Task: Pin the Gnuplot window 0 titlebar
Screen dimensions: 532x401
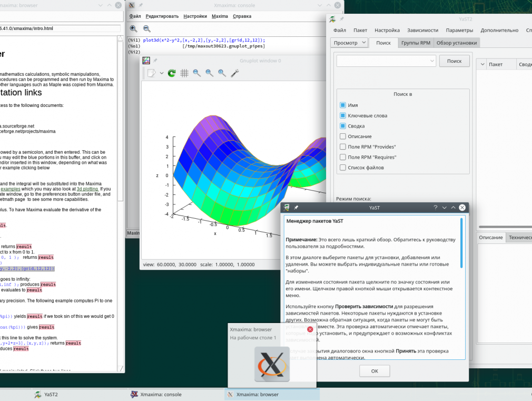Action: tap(155, 61)
